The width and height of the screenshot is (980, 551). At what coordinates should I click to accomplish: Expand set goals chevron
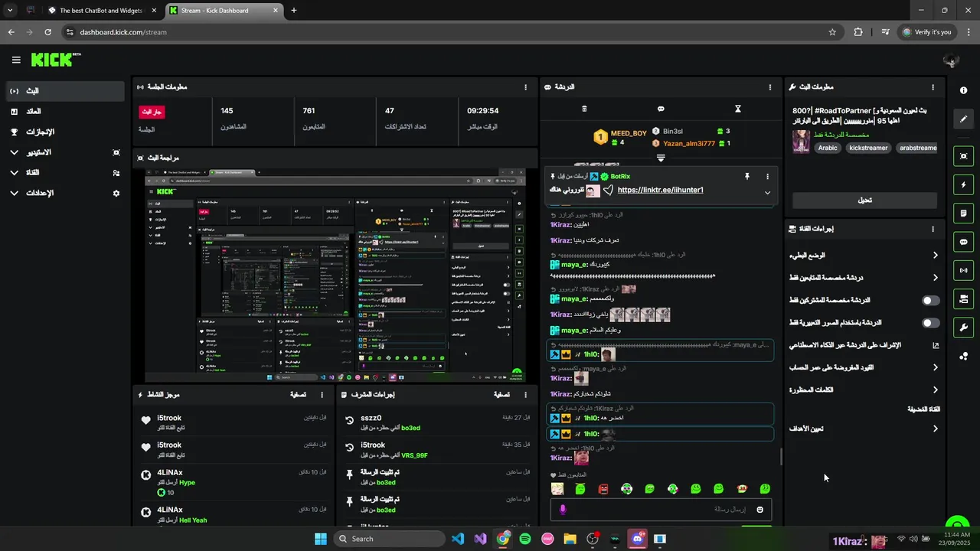click(935, 429)
